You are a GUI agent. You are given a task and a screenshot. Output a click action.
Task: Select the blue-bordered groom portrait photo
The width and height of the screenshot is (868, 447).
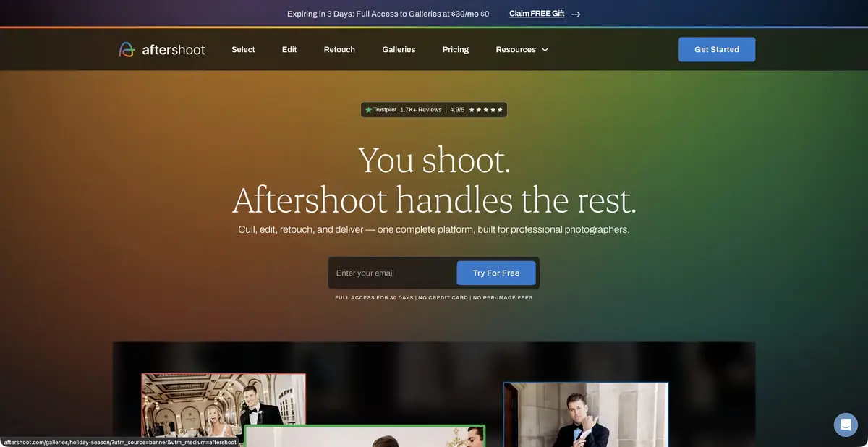coord(586,414)
